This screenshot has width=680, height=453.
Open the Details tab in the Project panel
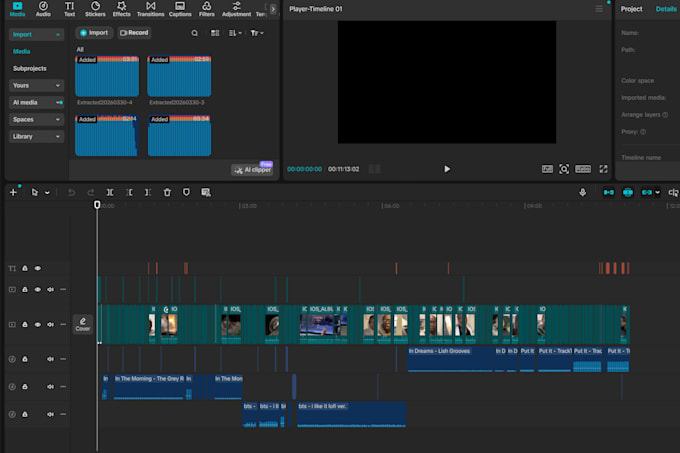tap(666, 9)
